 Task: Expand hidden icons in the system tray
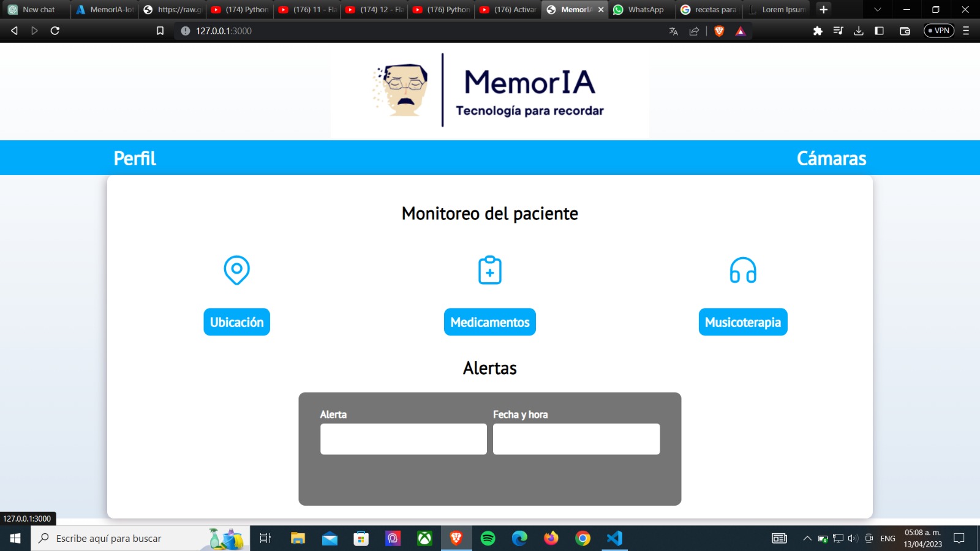(807, 538)
